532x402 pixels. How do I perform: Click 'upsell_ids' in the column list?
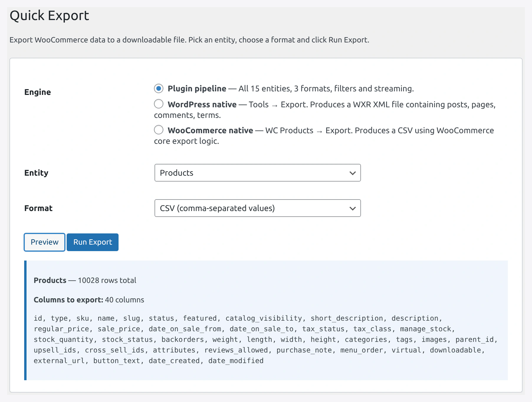tap(55, 350)
